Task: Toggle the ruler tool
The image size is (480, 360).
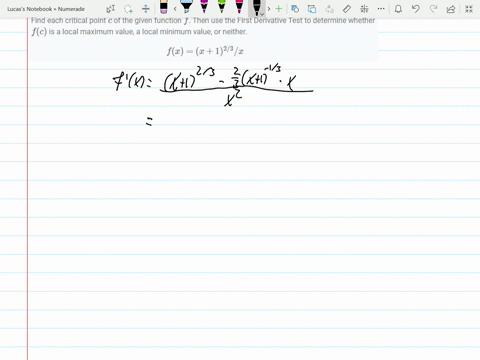Action: [347, 9]
